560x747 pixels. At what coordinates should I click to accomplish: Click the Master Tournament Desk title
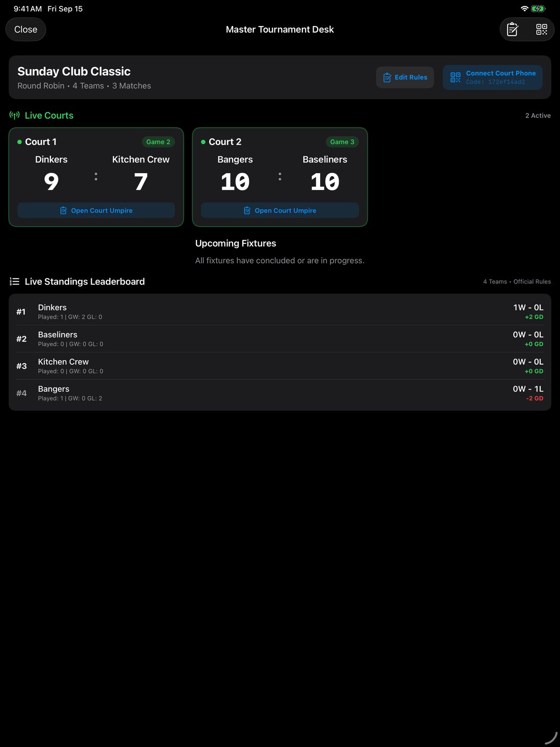[x=280, y=30]
